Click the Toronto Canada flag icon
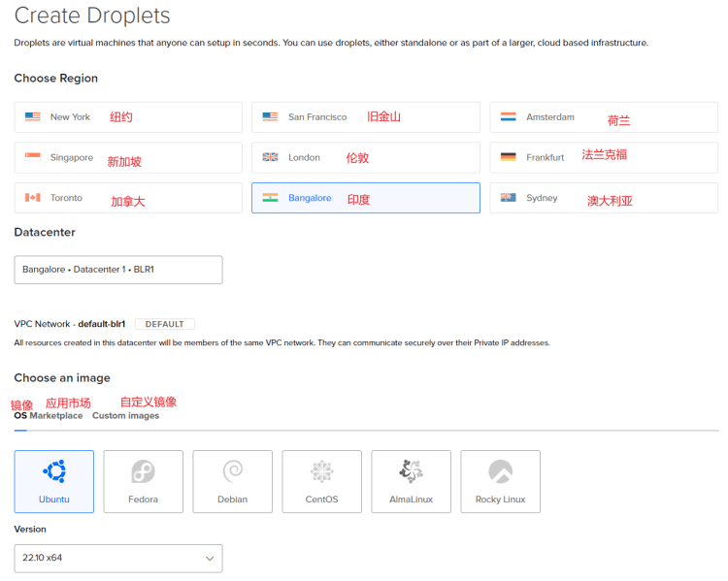The height and width of the screenshot is (581, 728). click(32, 197)
